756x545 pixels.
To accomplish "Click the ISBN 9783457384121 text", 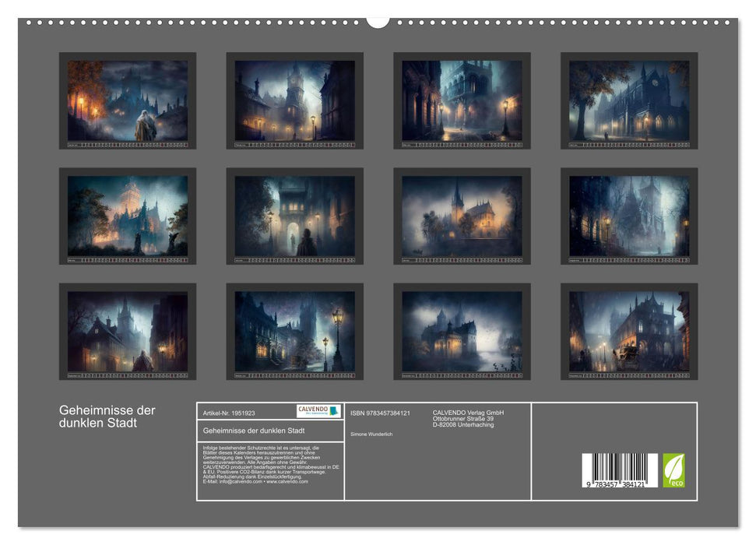I will click(x=380, y=413).
